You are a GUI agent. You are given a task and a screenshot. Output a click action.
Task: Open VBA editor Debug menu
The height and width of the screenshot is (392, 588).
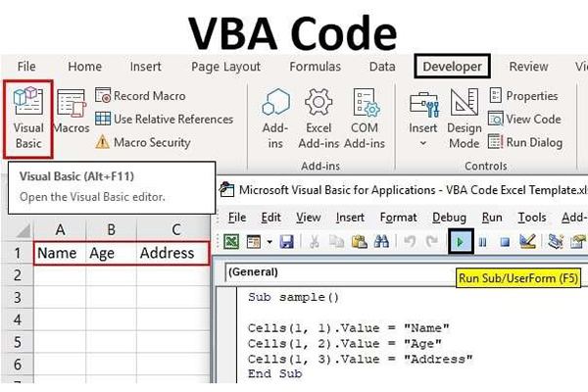click(x=449, y=218)
